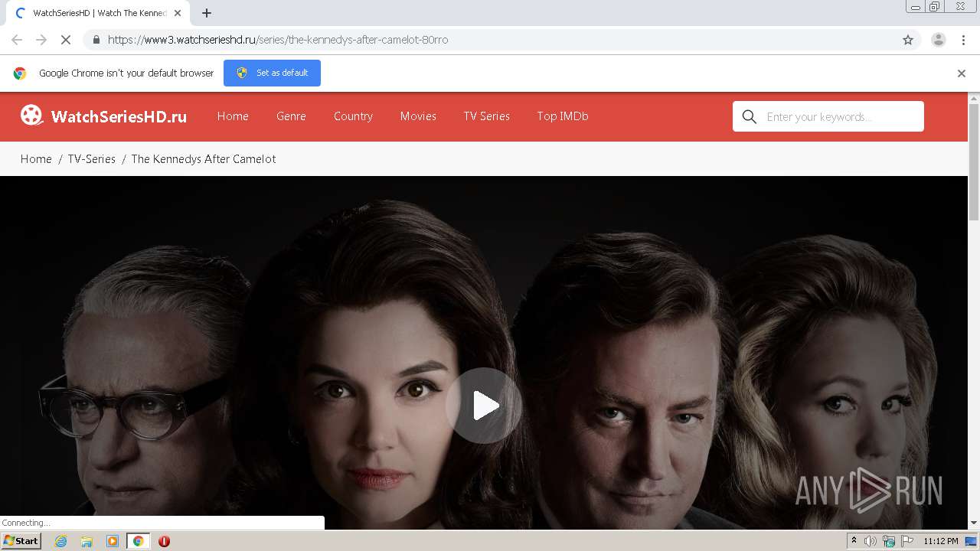Play the Kennedys After Camelot video

(x=484, y=406)
